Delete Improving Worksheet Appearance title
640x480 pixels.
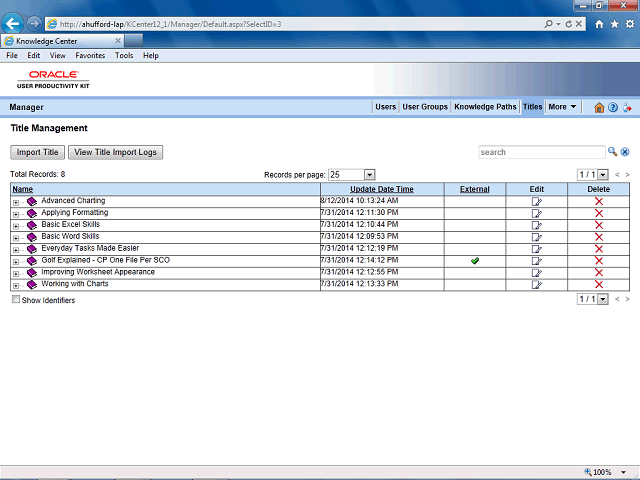point(599,272)
